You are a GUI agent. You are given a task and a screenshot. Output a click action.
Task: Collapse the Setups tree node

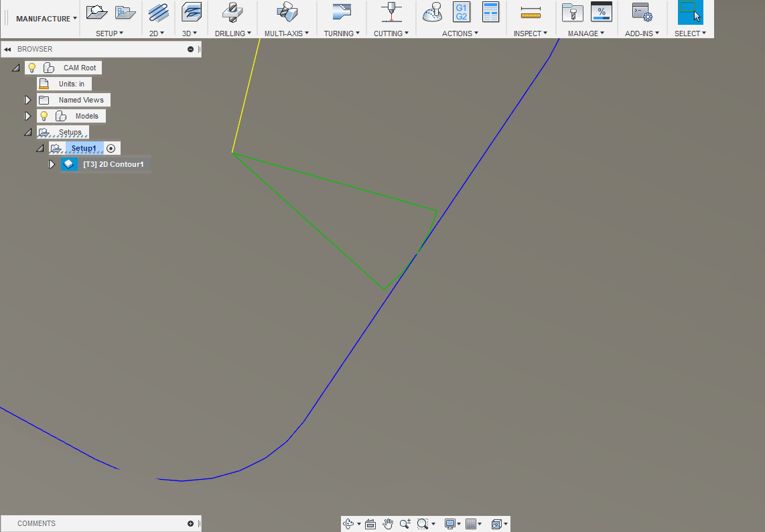tap(27, 132)
